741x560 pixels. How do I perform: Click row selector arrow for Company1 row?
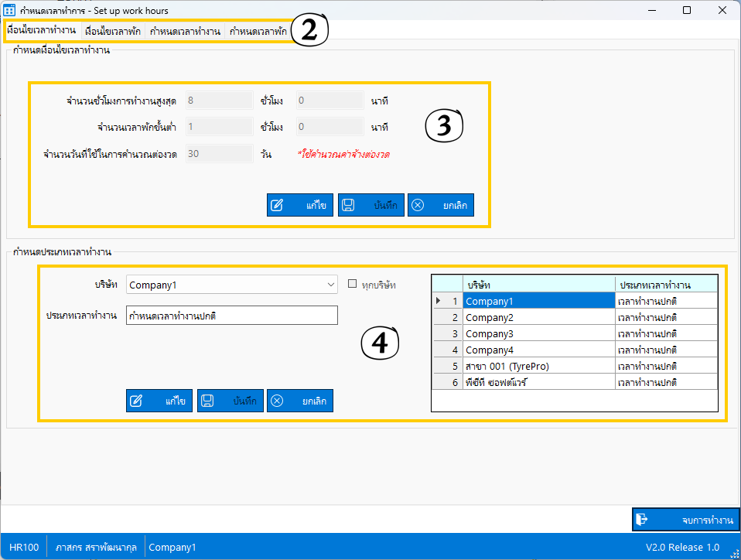pyautogui.click(x=439, y=301)
